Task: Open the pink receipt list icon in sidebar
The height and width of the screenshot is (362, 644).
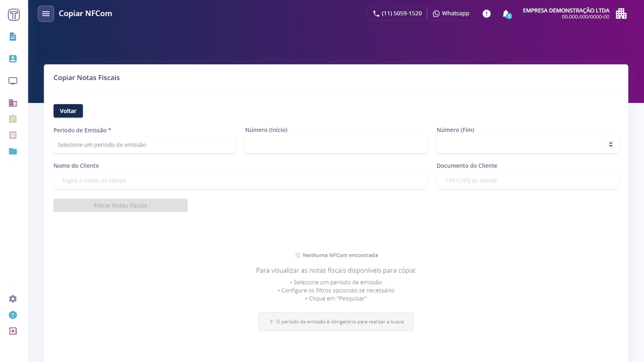Action: click(x=13, y=135)
